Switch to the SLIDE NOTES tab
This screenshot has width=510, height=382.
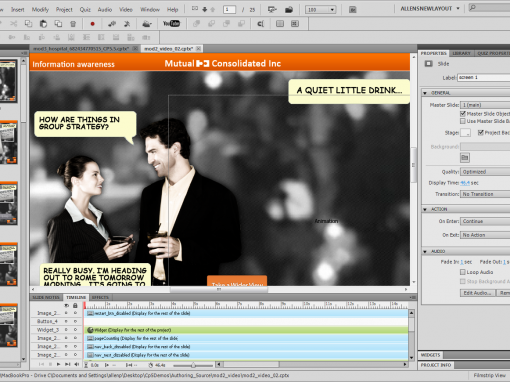click(x=46, y=297)
